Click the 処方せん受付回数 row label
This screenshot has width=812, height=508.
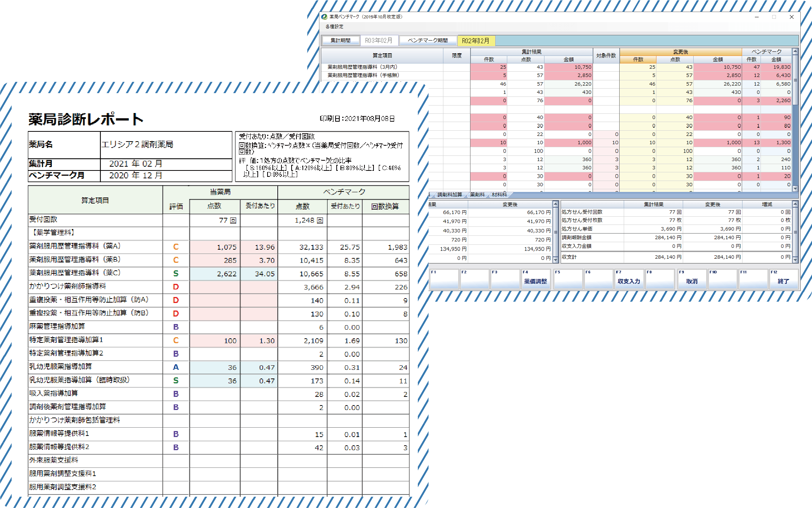click(x=582, y=212)
